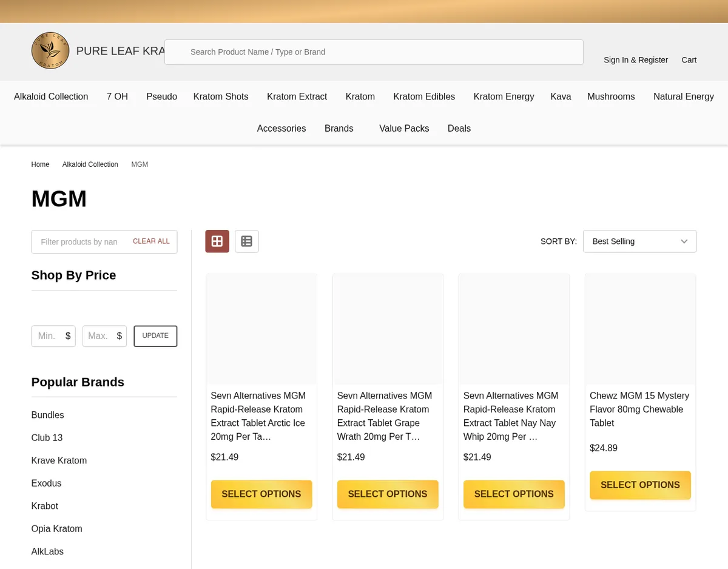Open the Alkaloid Collection menu
Viewport: 728px width, 569px height.
tap(51, 96)
